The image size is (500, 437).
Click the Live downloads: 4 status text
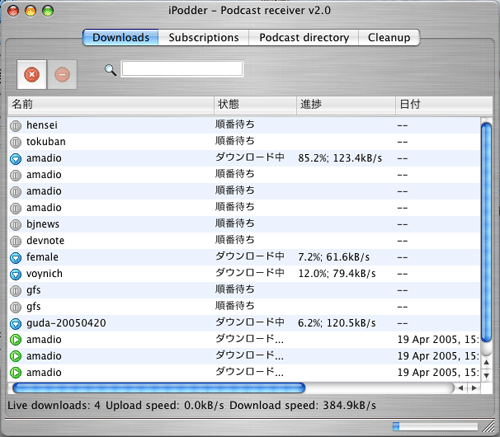(x=54, y=405)
